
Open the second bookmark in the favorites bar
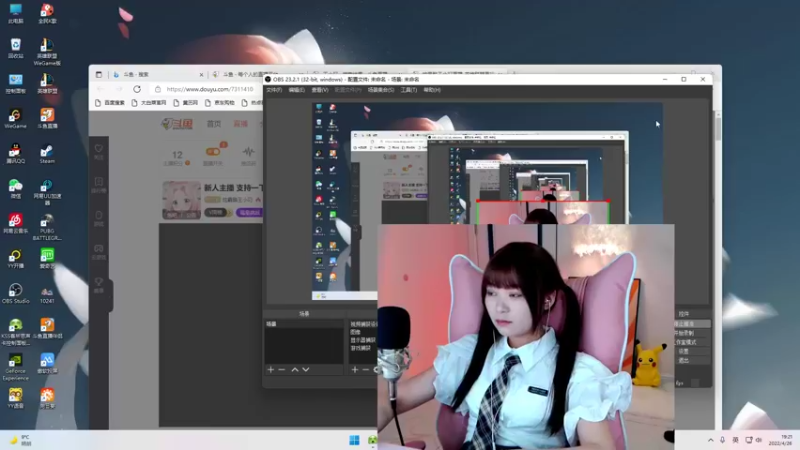tap(148, 103)
